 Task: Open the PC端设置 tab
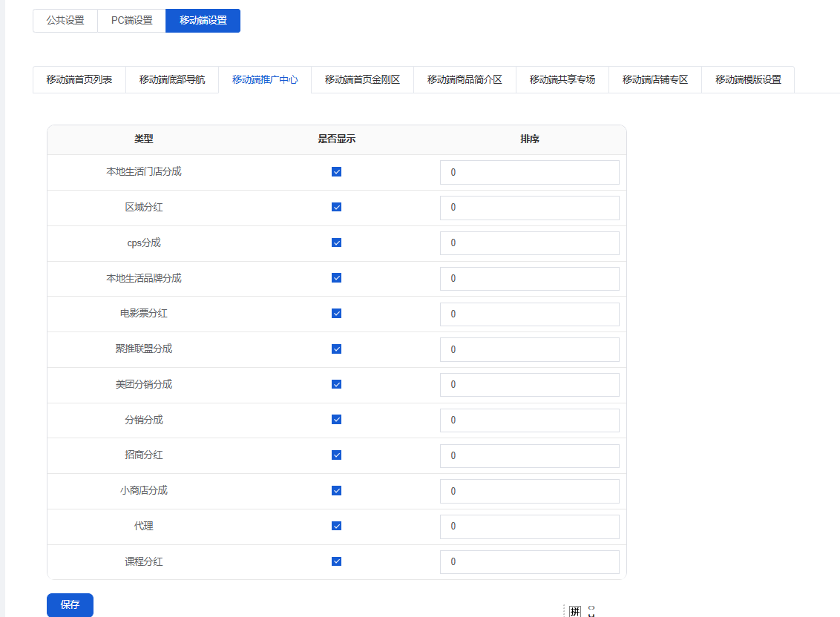(131, 21)
